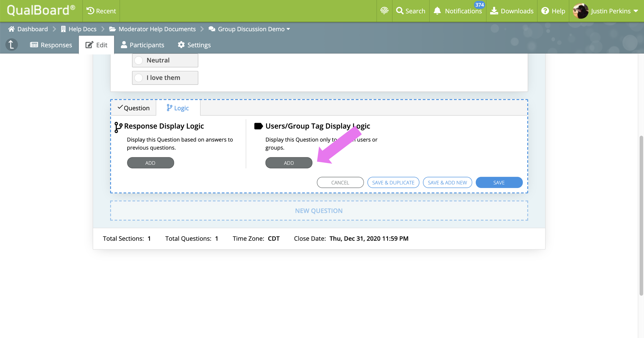Select the Neutral radio option
Screen dimensions: 644x338
pos(139,60)
